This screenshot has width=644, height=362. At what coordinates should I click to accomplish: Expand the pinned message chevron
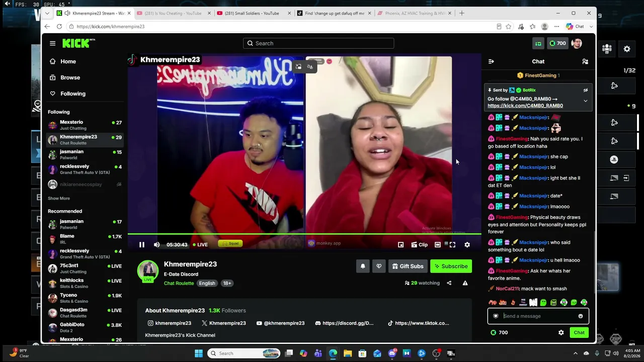585,101
